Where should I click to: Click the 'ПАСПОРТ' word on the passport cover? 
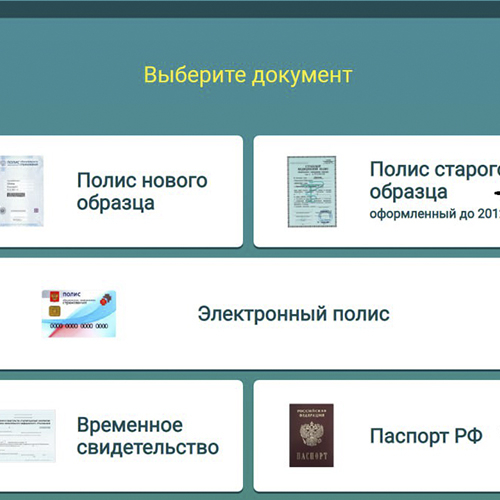point(312,456)
